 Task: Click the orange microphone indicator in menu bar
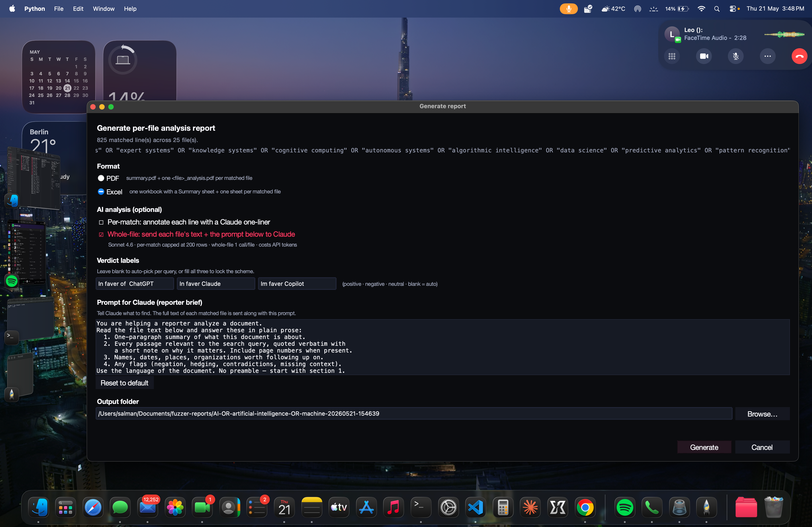[x=568, y=9]
